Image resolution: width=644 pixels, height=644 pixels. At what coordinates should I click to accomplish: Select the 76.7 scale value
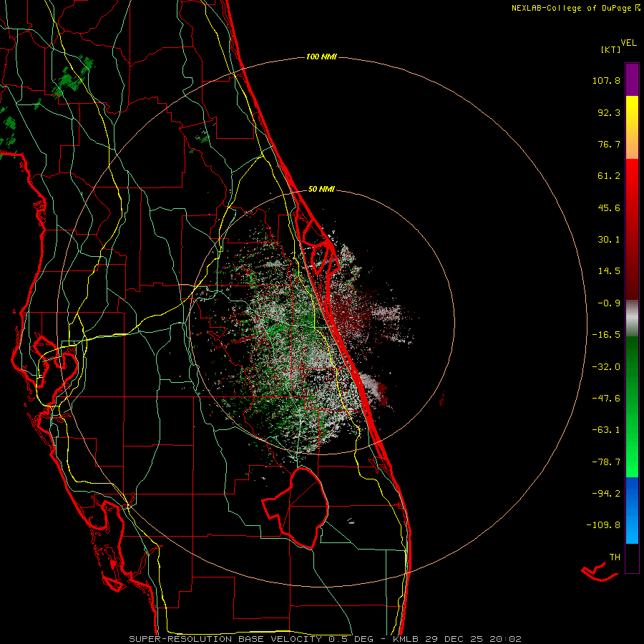pyautogui.click(x=609, y=144)
